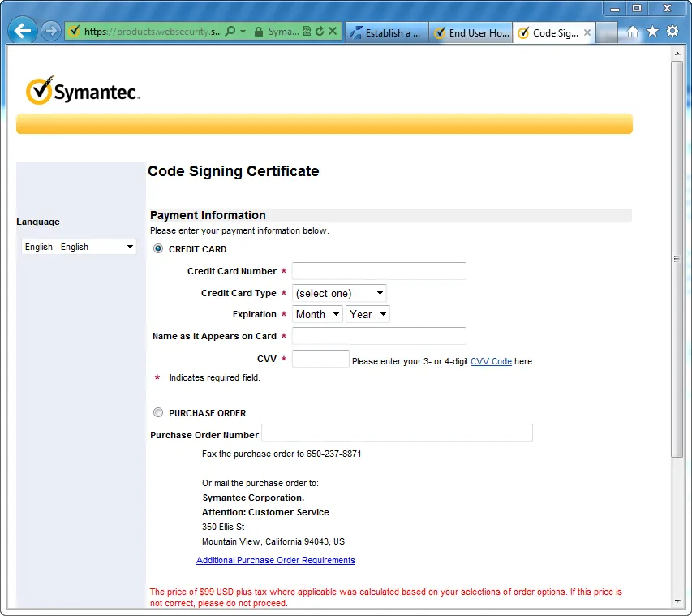Click the Purchase Order Number field
692x616 pixels.
coord(397,433)
